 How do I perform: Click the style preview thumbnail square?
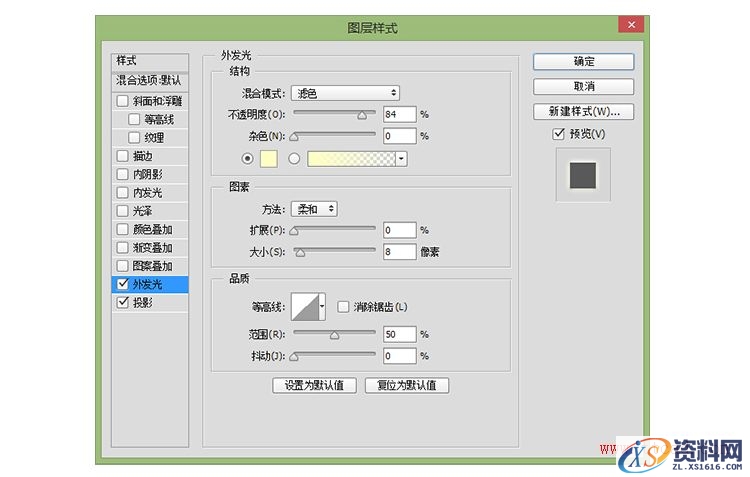point(583,175)
